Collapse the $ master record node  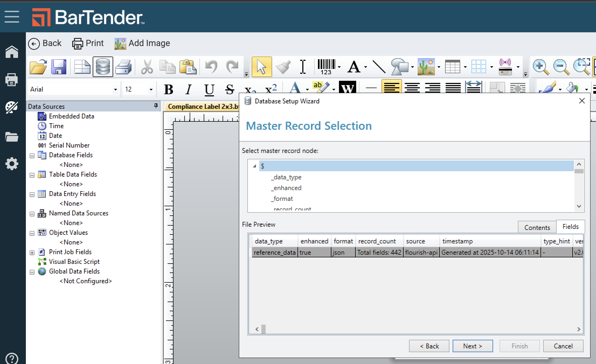click(254, 166)
